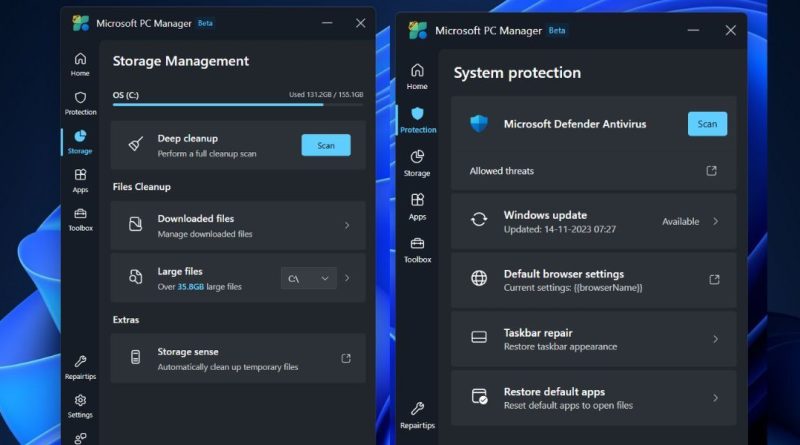The image size is (800, 445).
Task: Expand Large files chevron arrow
Action: click(347, 278)
